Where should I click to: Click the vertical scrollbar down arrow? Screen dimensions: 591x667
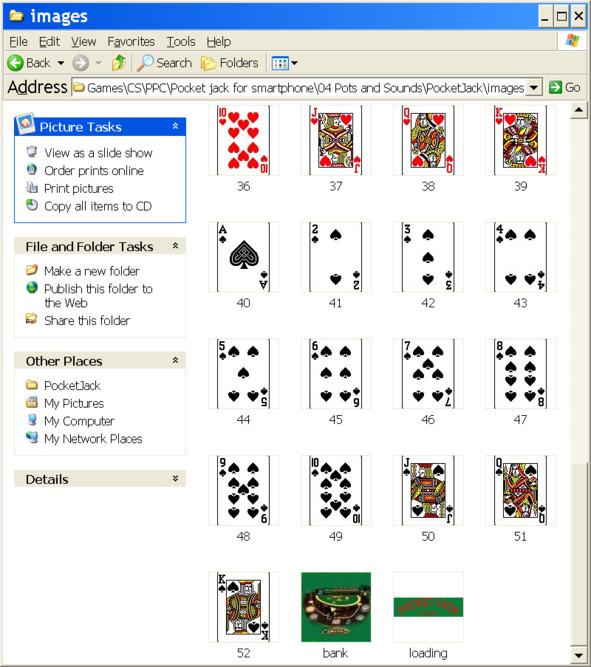click(578, 656)
